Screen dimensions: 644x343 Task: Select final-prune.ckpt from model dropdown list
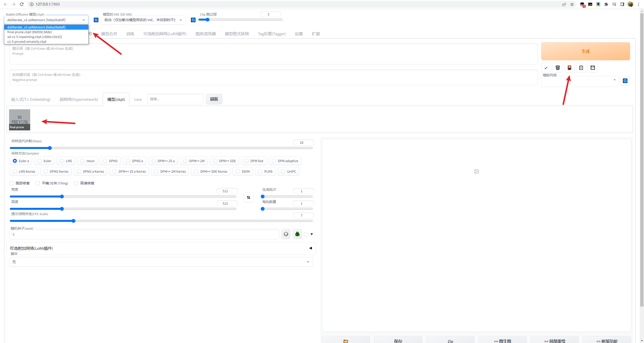(x=29, y=32)
